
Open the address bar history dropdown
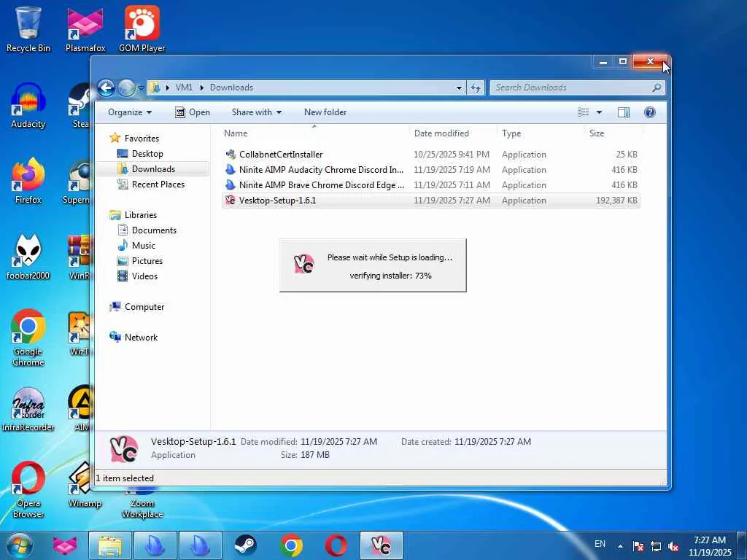click(x=459, y=88)
